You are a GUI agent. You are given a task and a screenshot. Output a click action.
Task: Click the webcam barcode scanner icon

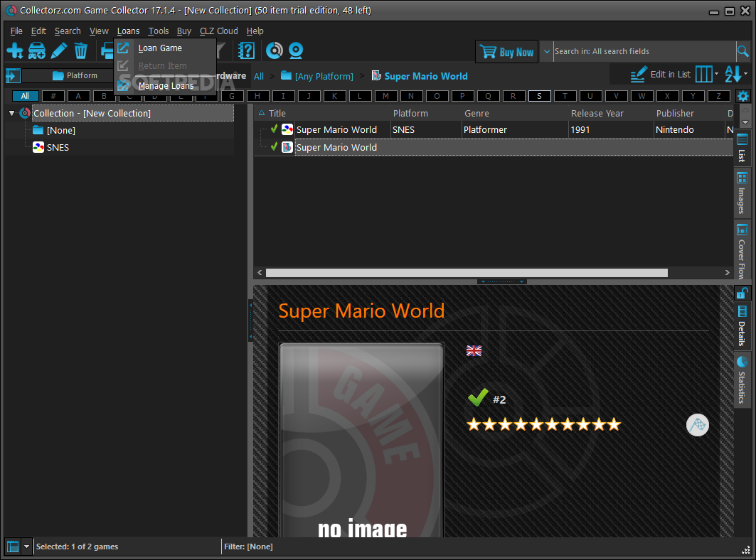(296, 50)
